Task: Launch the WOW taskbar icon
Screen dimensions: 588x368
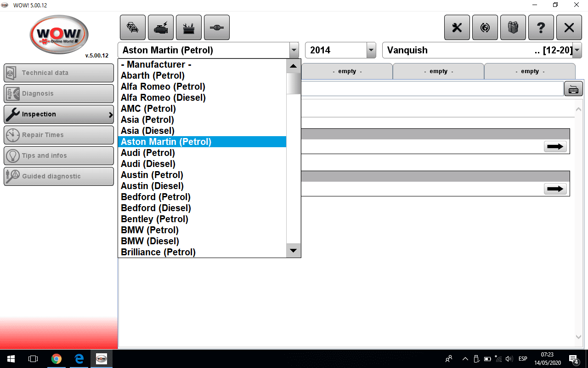Action: tap(101, 359)
